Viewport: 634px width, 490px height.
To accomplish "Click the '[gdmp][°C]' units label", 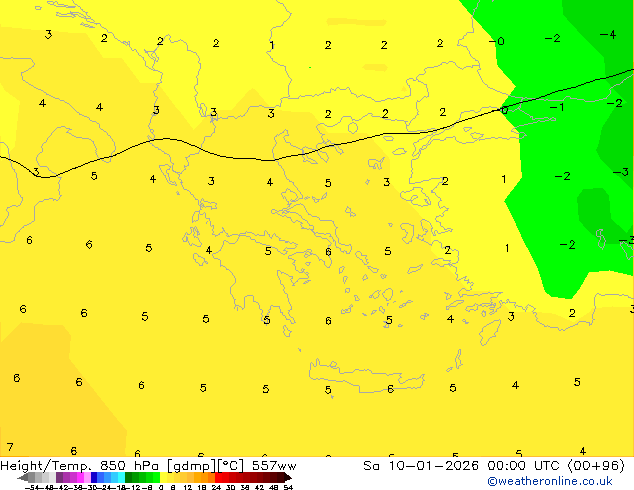I will coord(205,466).
